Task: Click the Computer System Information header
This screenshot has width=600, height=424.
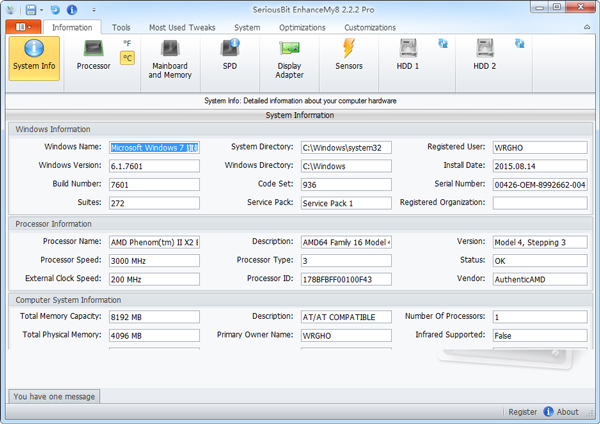Action: click(301, 300)
